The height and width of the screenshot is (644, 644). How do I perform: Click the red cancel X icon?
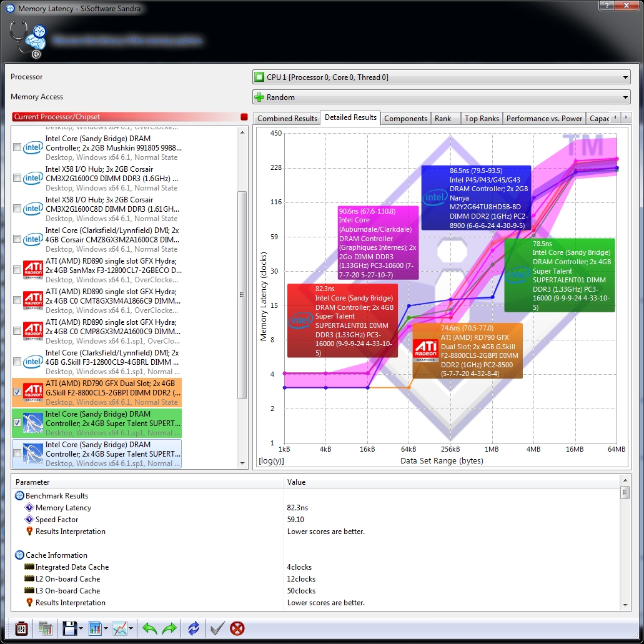(237, 628)
